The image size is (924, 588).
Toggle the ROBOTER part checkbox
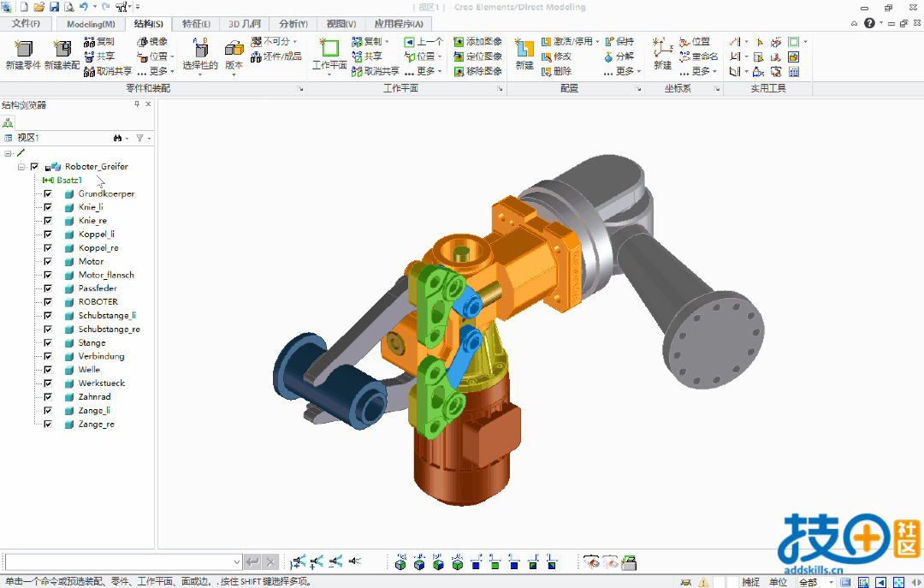pyautogui.click(x=48, y=302)
